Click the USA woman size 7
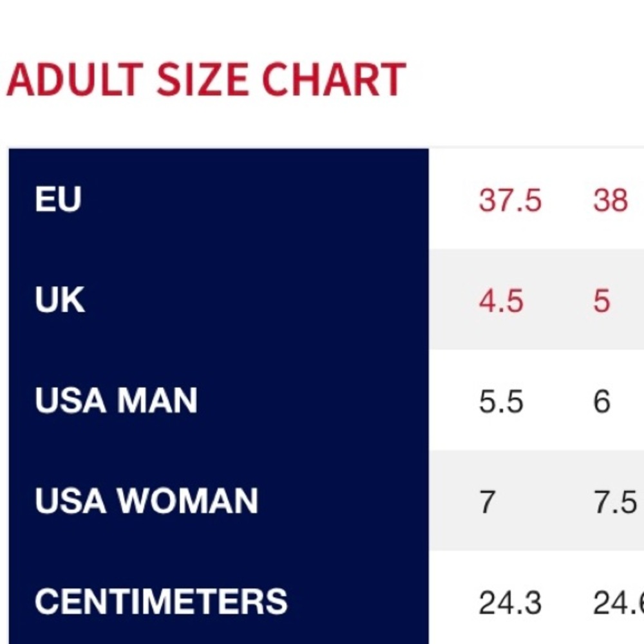 click(488, 502)
